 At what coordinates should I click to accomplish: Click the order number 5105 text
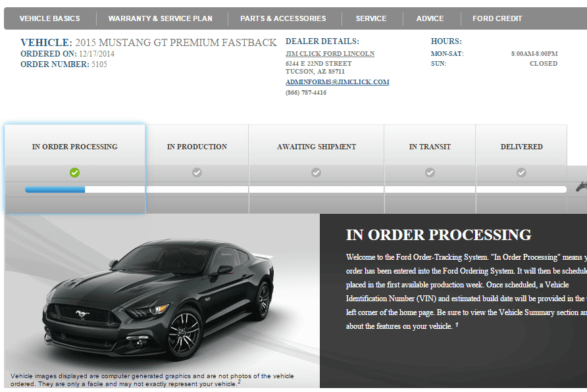pyautogui.click(x=99, y=64)
